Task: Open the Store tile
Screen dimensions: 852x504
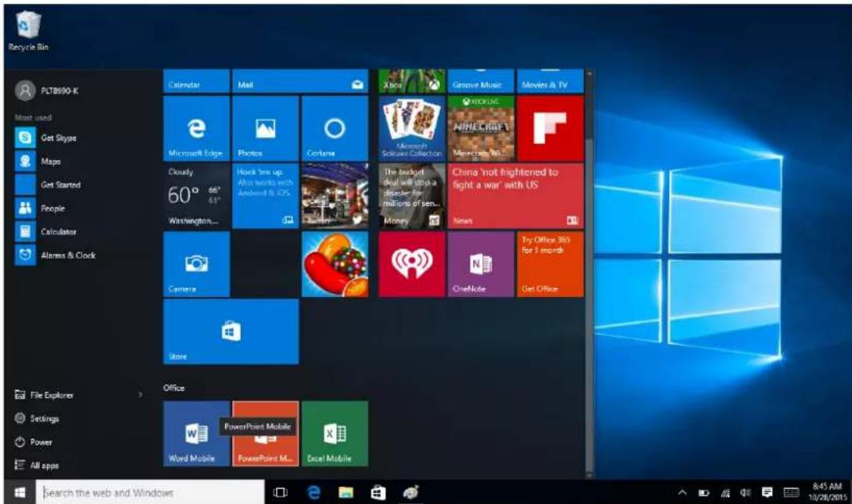Action: click(x=231, y=331)
